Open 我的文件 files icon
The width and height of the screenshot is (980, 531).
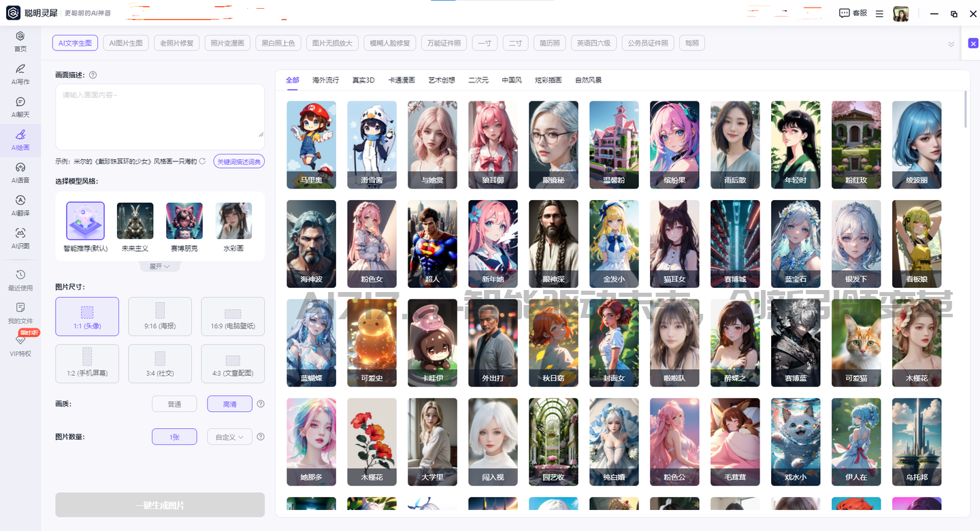click(20, 308)
